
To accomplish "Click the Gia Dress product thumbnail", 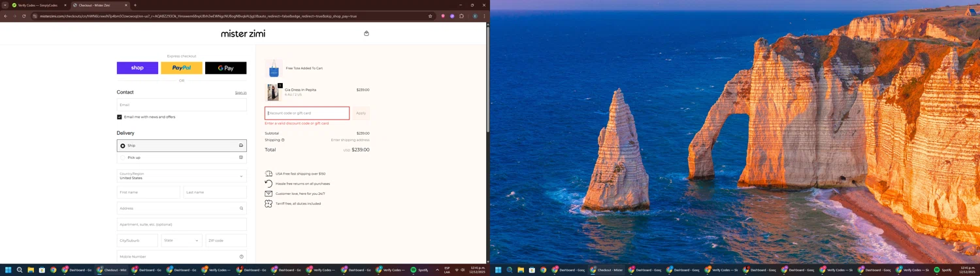I will click(x=273, y=92).
